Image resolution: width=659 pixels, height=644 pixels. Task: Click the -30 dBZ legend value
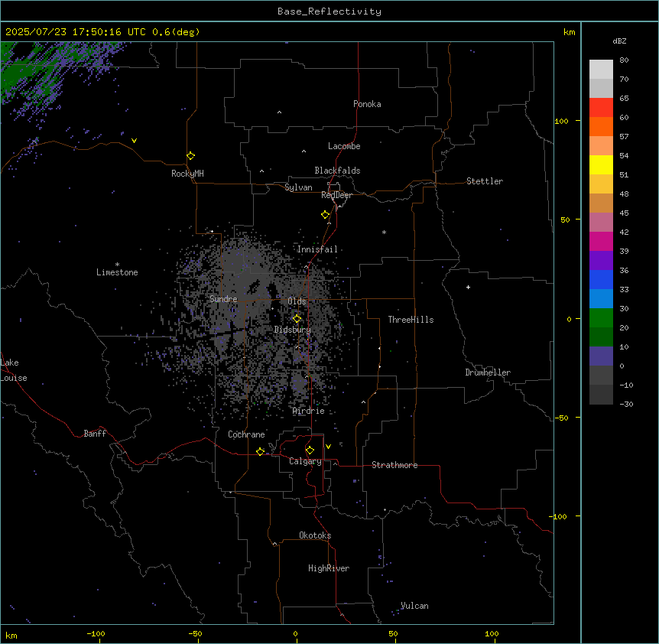(626, 404)
